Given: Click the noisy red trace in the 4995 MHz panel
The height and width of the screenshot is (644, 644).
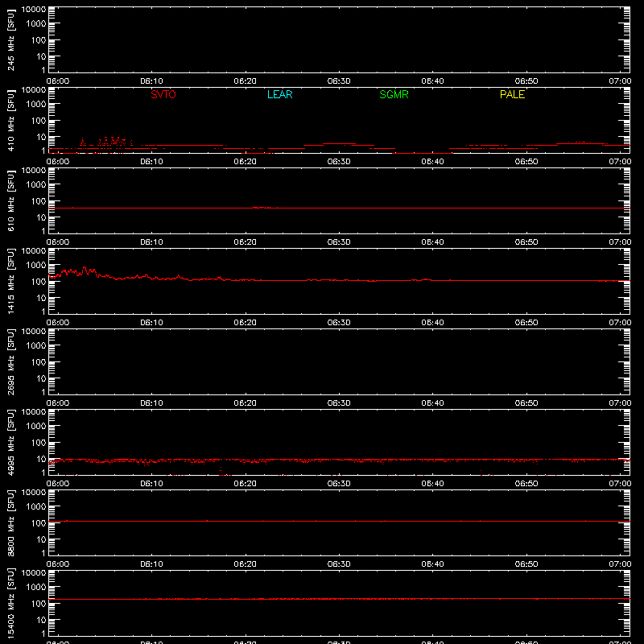Looking at the screenshot, I should coord(339,460).
